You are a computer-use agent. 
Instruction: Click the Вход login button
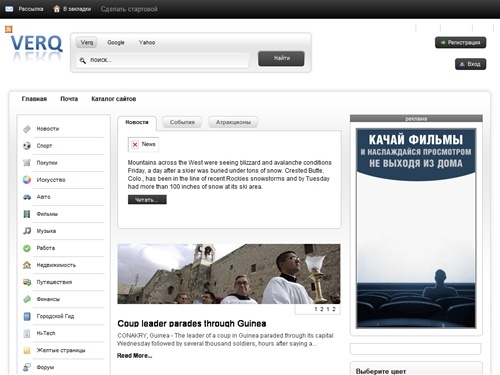(470, 64)
